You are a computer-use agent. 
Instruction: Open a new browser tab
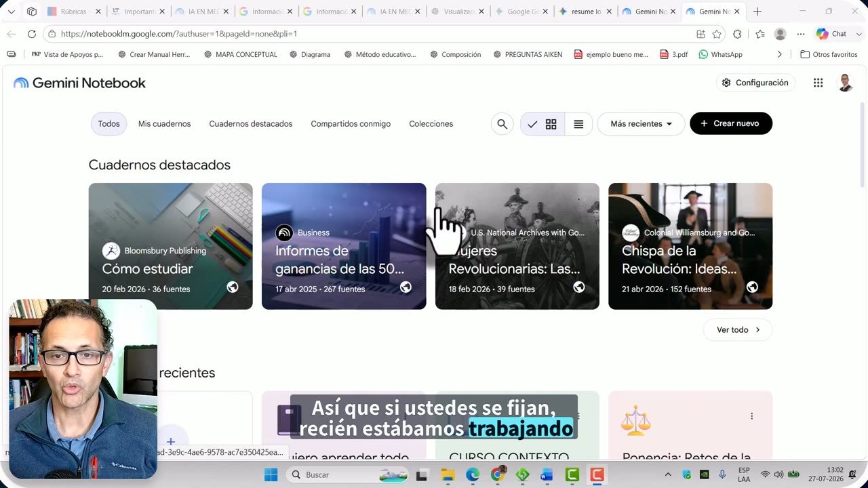click(757, 12)
